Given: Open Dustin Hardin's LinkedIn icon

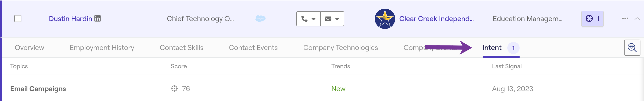Looking at the screenshot, I should tap(97, 19).
